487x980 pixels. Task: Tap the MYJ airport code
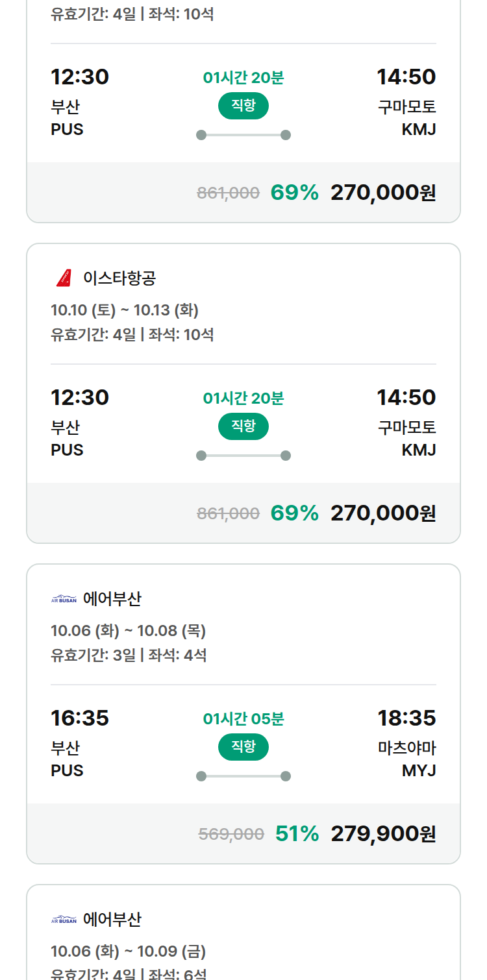[419, 770]
